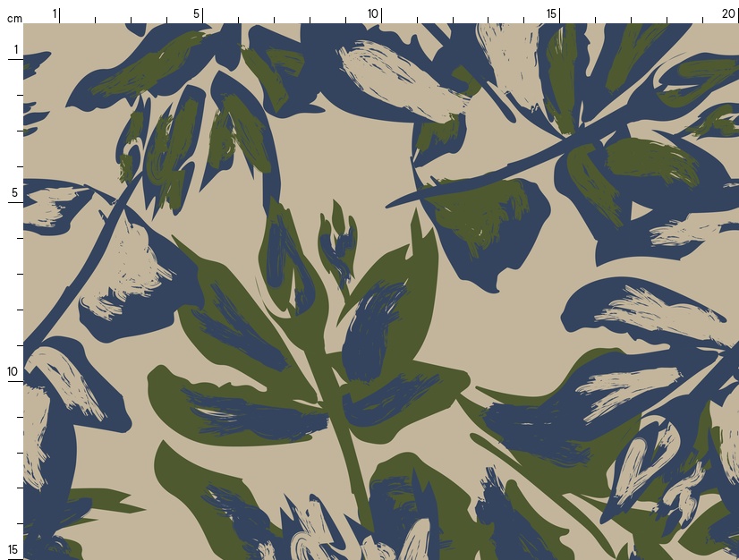Click the "cm" unit label in ruler corner
Screen dimensions: 739x560
click(13, 18)
